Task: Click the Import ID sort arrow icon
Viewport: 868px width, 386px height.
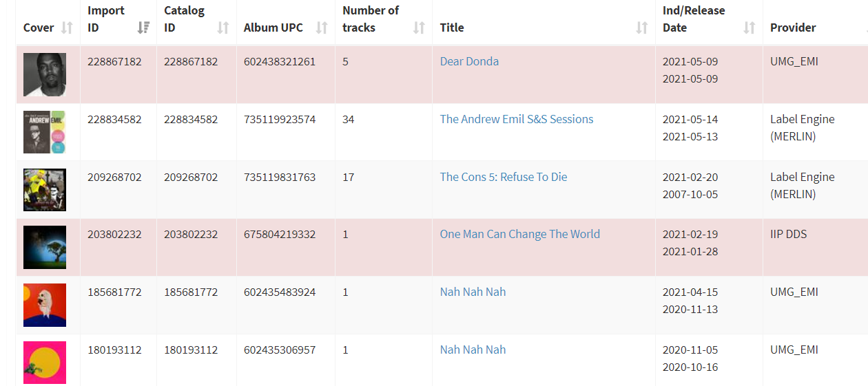Action: [x=143, y=28]
